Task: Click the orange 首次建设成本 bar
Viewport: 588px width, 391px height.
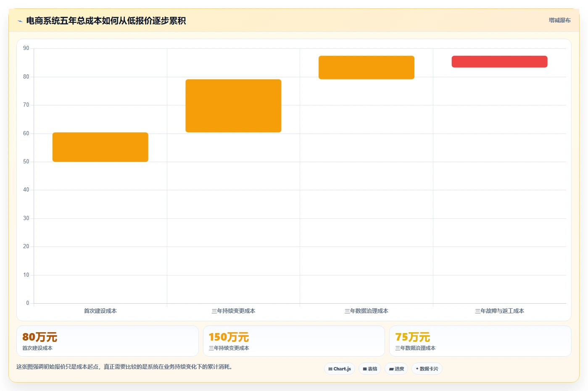Action: [100, 147]
